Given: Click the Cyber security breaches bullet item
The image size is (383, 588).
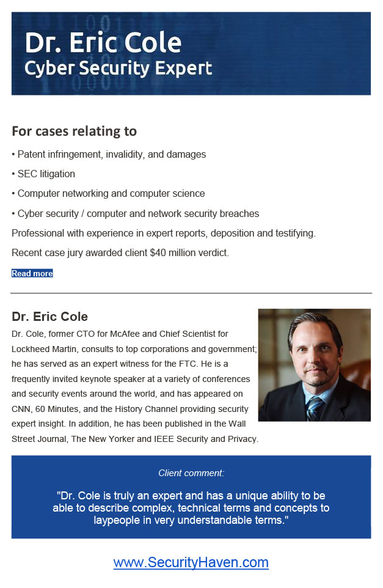Looking at the screenshot, I should 135,214.
